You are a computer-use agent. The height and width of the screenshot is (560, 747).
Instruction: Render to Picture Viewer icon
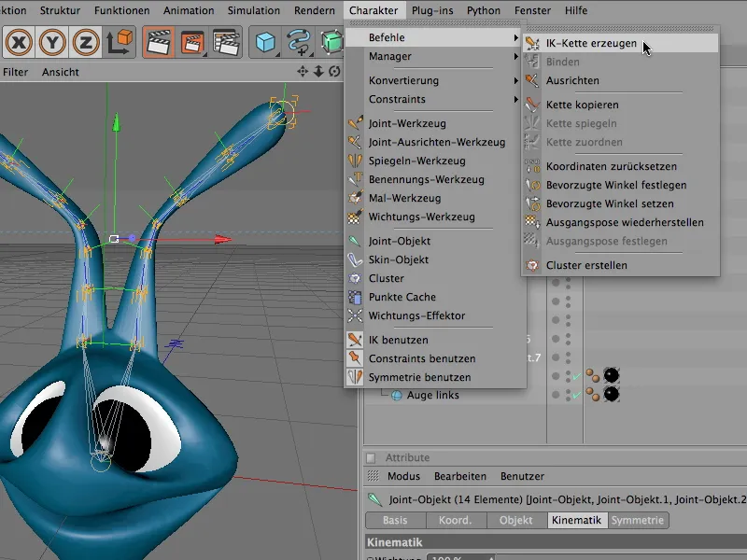pos(192,42)
